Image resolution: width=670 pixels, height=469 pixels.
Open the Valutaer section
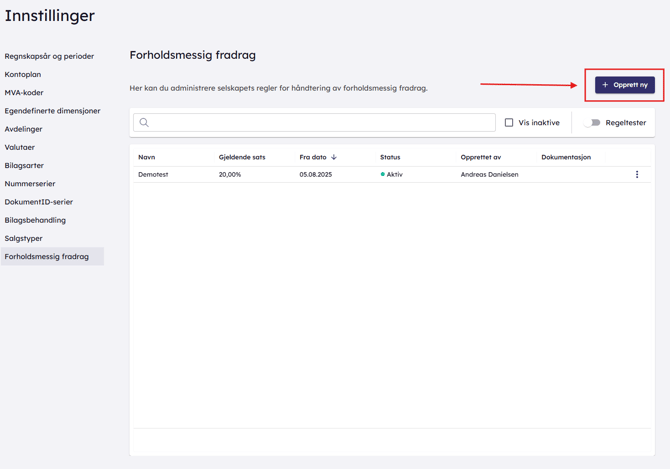point(20,147)
